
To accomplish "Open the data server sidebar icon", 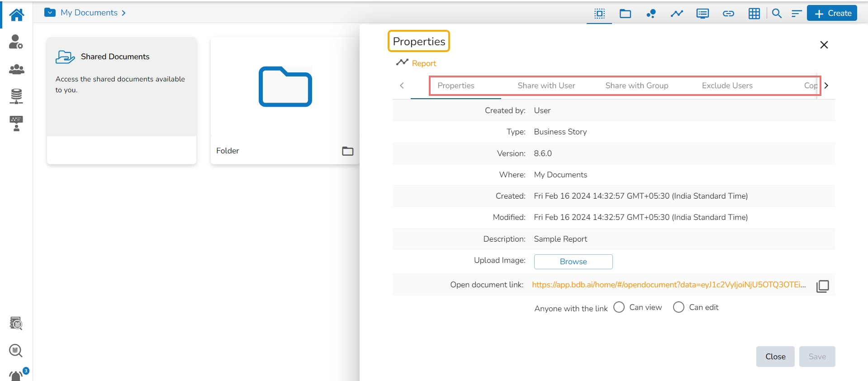I will (x=16, y=96).
